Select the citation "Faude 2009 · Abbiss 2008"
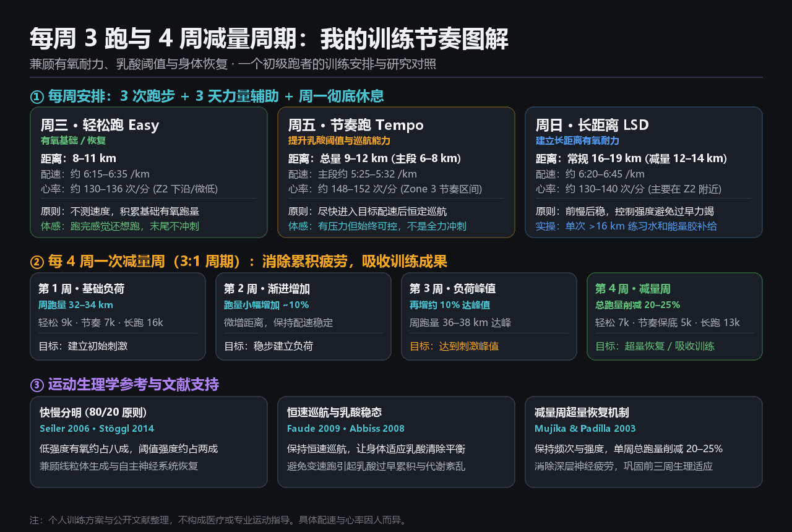This screenshot has height=532, width=792. click(346, 429)
